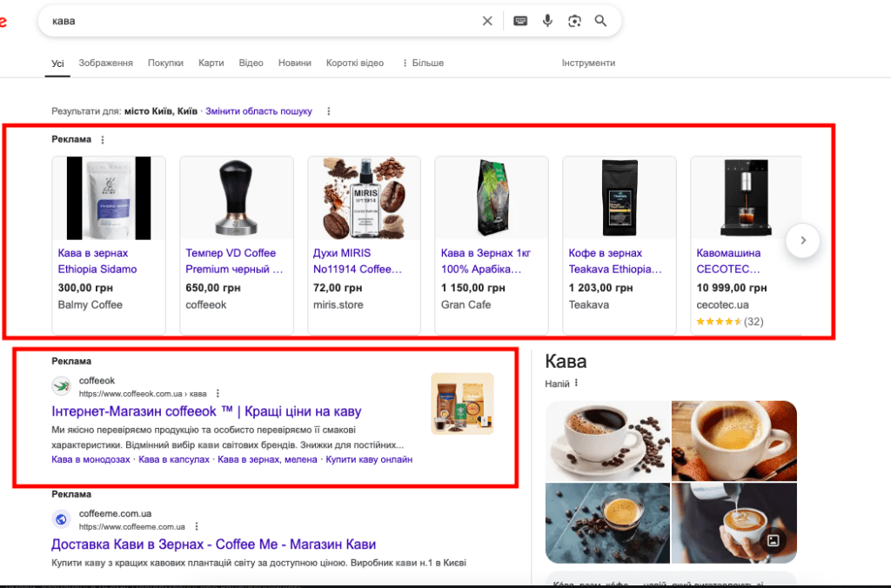
Task: Open latte art pouring photo
Action: [734, 524]
